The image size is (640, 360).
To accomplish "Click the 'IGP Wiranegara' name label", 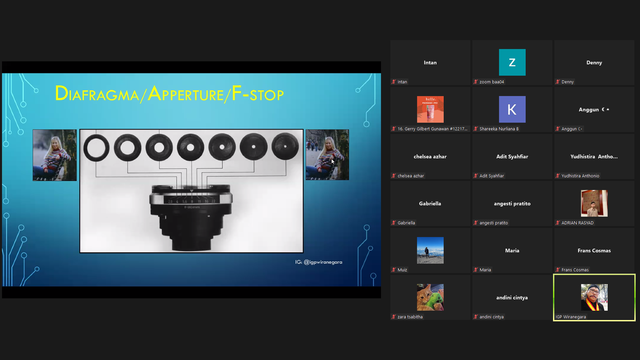I will (571, 317).
